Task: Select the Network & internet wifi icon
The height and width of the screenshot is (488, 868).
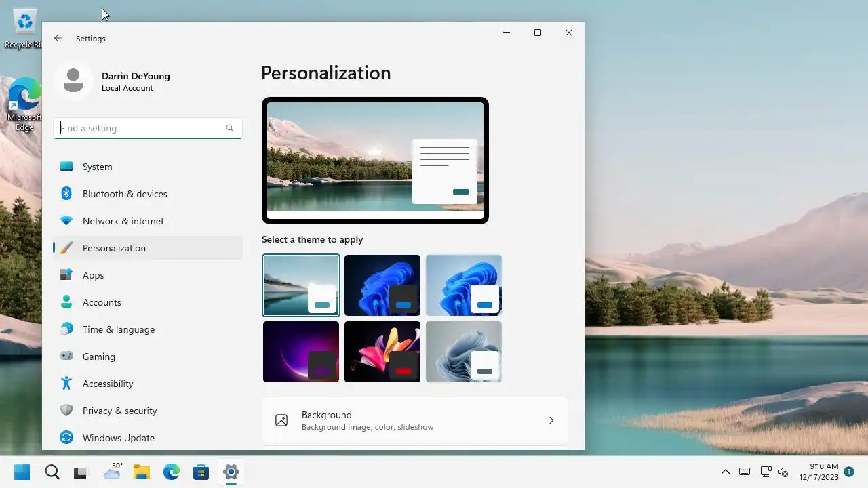Action: 66,221
